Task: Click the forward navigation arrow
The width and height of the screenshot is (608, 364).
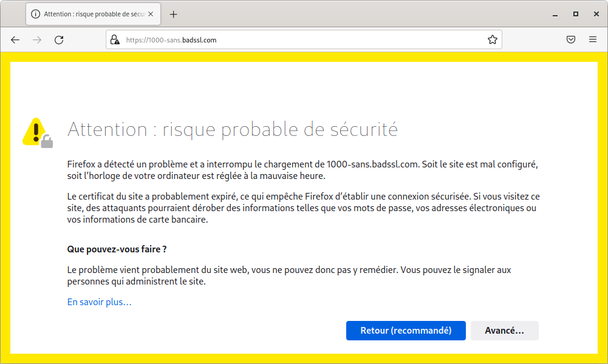Action: tap(37, 40)
